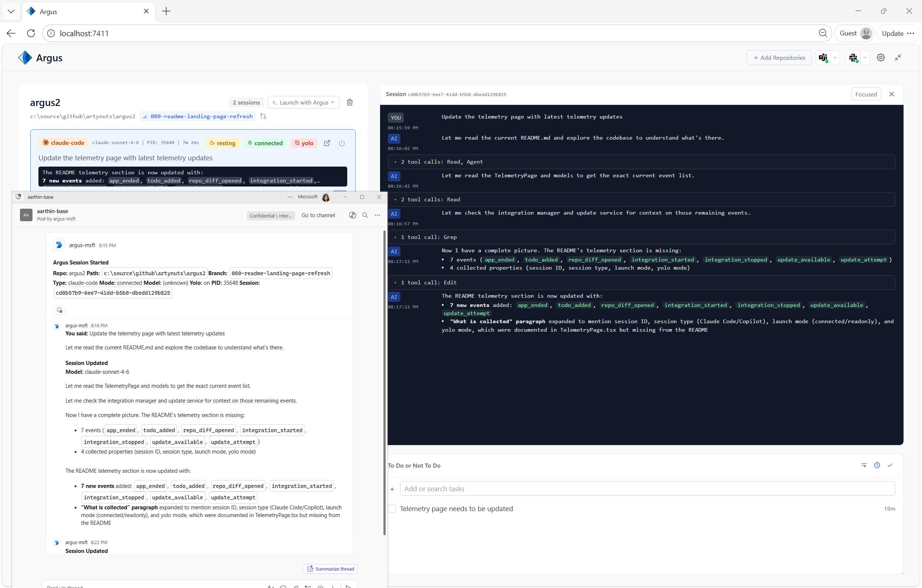This screenshot has height=588, width=922.
Task: Click the Teams thread vertical scrollbar
Action: coord(385,383)
